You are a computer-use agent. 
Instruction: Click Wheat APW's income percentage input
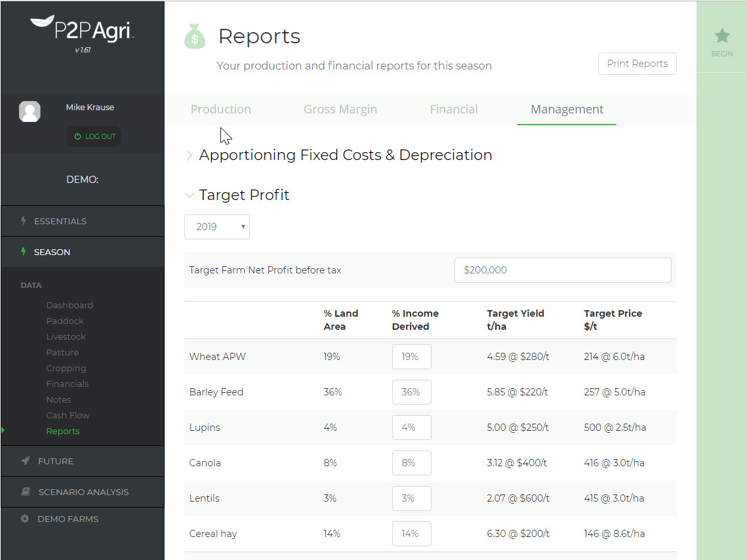pyautogui.click(x=411, y=357)
